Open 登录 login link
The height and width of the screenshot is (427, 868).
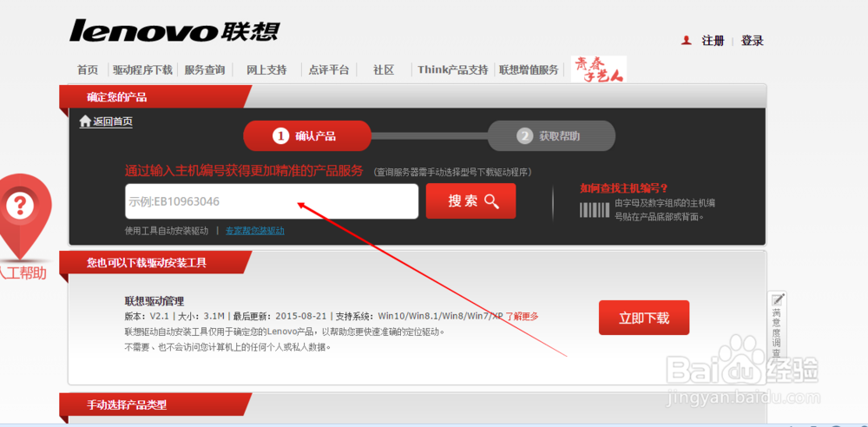[753, 41]
